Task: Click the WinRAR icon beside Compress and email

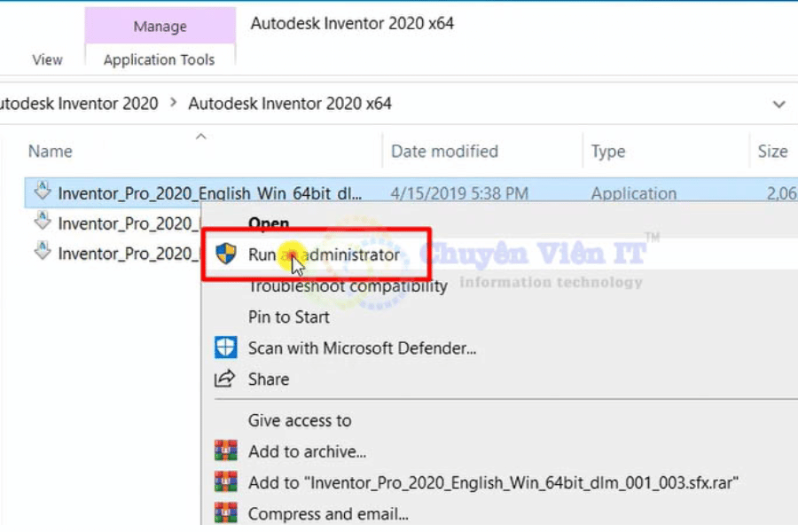Action: [x=226, y=513]
